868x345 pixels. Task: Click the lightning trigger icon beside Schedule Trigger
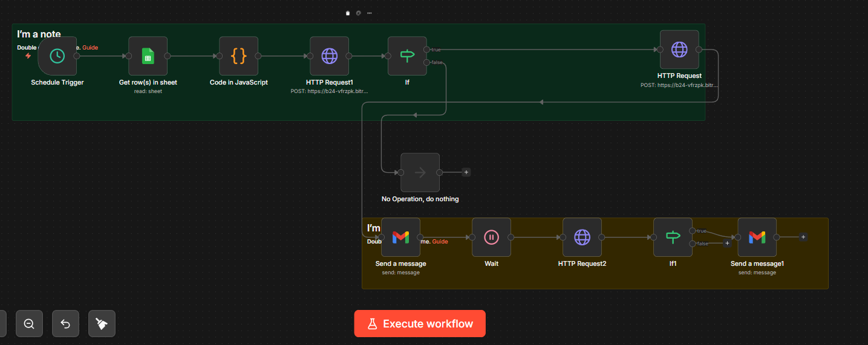[x=28, y=56]
